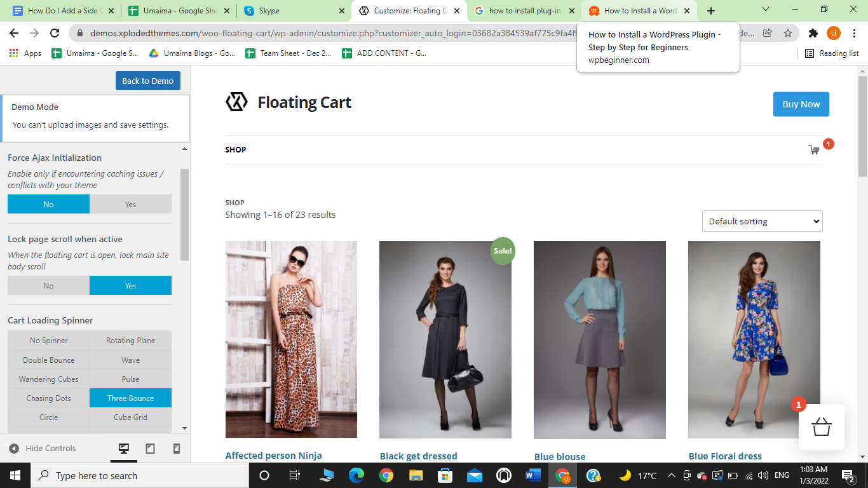This screenshot has height=488, width=868.
Task: Switch to the how to install plug-in tab
Action: [524, 11]
